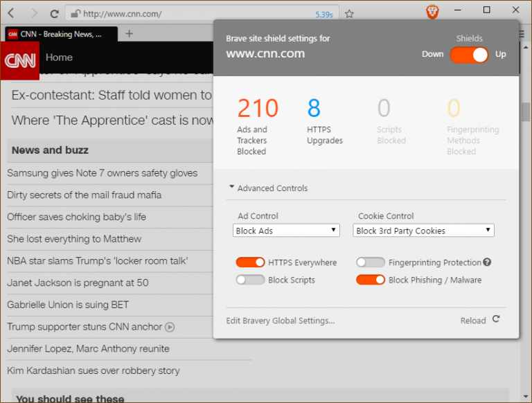
Task: Open 'Janet Jackson is pregnant at 50'
Action: pos(78,283)
